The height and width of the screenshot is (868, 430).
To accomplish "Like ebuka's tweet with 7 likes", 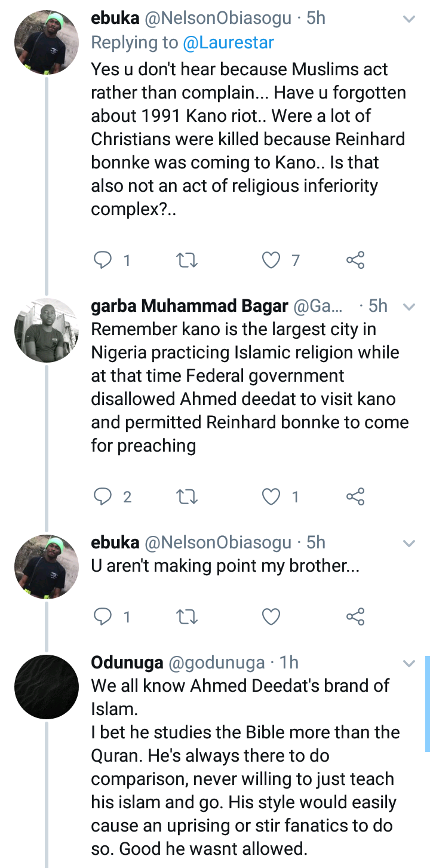I will (272, 260).
